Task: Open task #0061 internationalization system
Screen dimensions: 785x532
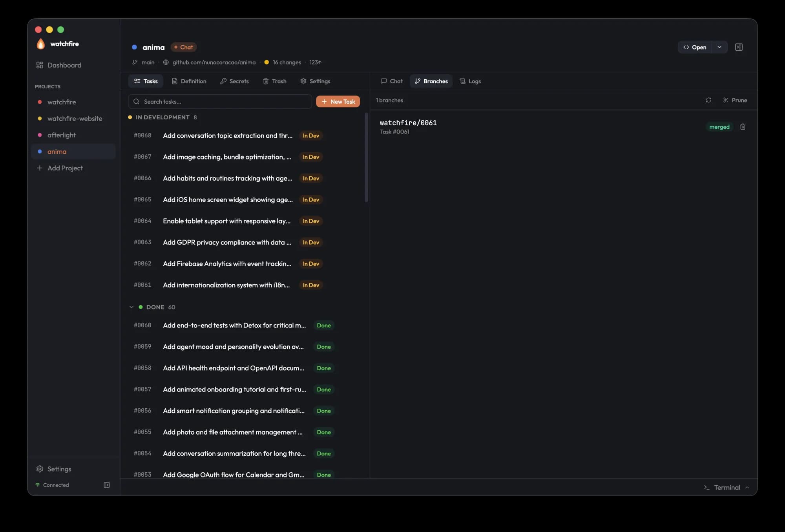Action: (245, 285)
